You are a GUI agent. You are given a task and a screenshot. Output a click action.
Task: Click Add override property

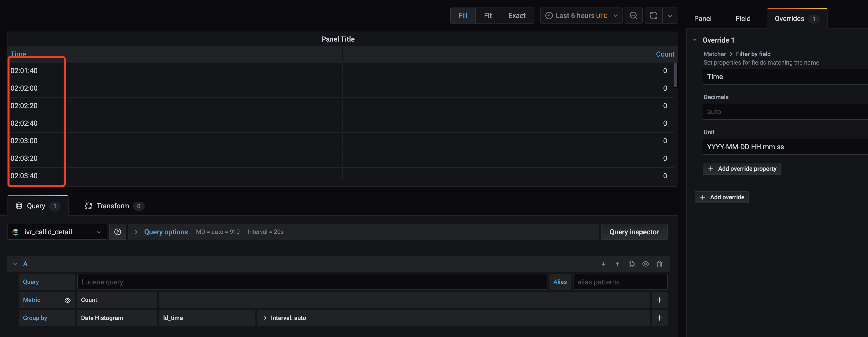[741, 168]
